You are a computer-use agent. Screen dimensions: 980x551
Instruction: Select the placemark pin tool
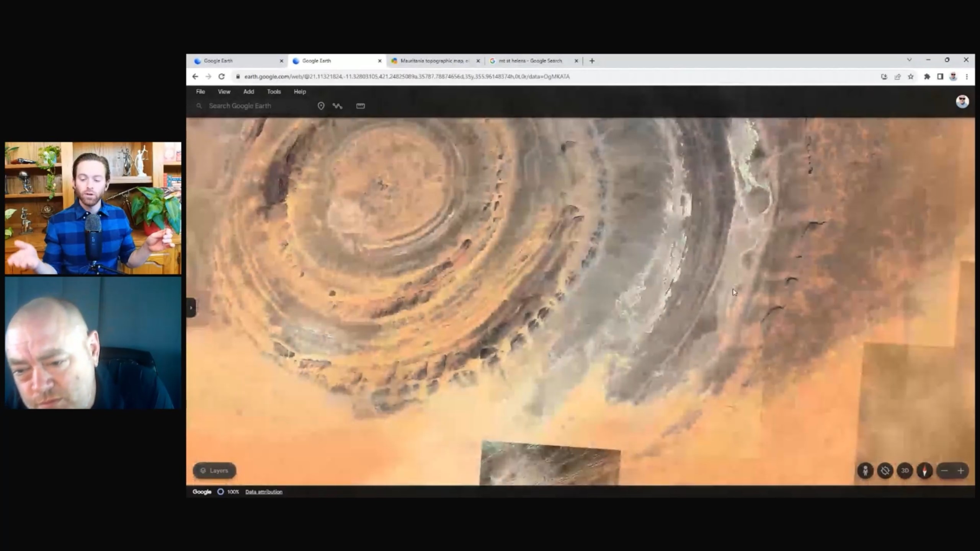[x=321, y=106]
